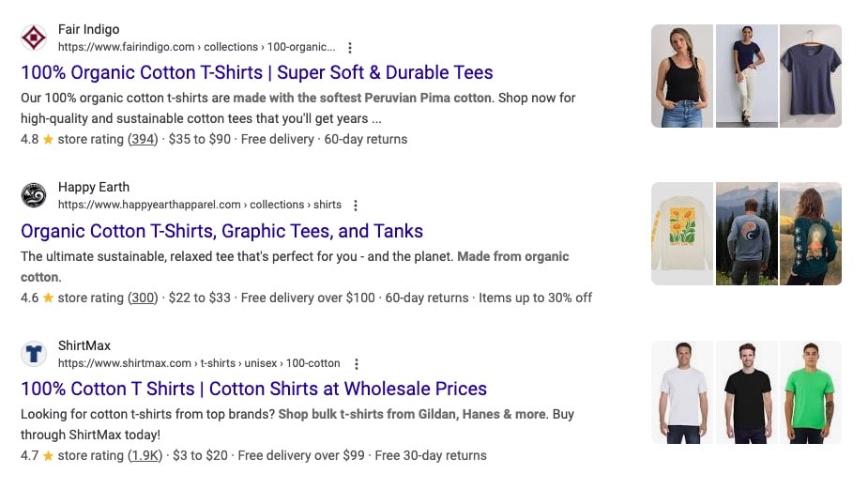Click the Happy Earth 300 reviews count
Image resolution: width=868 pixels, height=489 pixels.
(143, 298)
